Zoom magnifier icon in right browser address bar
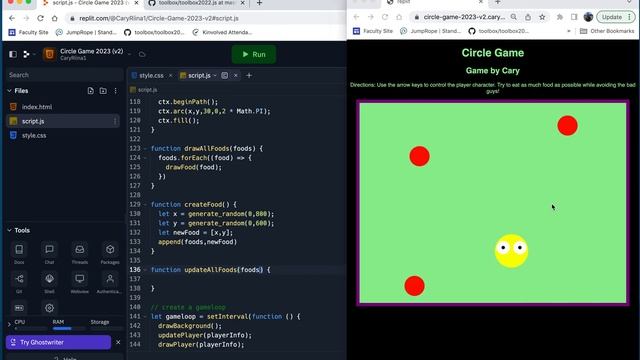 (513, 17)
